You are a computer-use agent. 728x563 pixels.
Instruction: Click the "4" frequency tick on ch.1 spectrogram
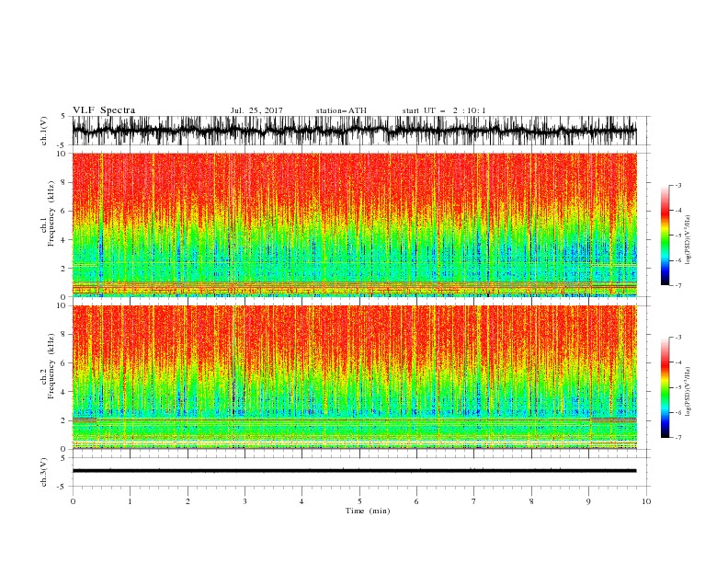point(64,240)
